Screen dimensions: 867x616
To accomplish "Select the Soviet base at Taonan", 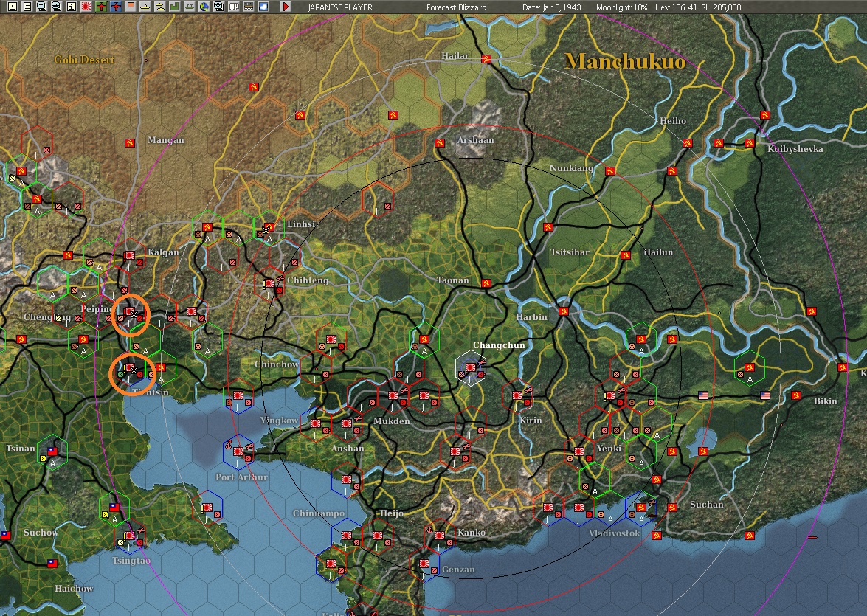I will click(486, 283).
